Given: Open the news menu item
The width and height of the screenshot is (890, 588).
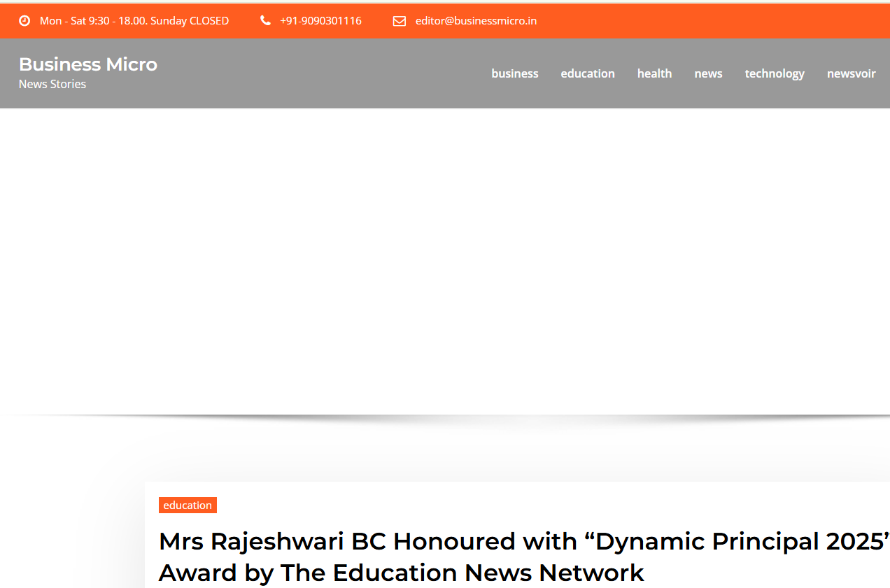Looking at the screenshot, I should click(x=708, y=73).
